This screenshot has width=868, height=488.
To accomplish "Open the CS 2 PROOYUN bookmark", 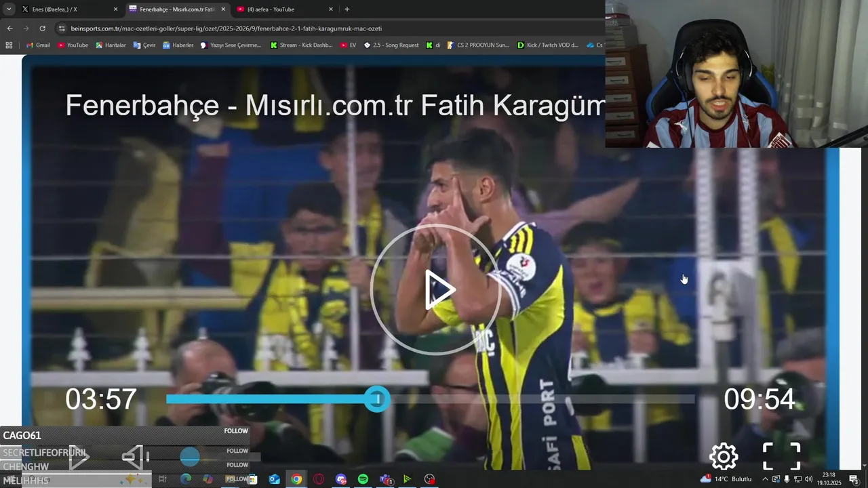I will click(x=478, y=45).
